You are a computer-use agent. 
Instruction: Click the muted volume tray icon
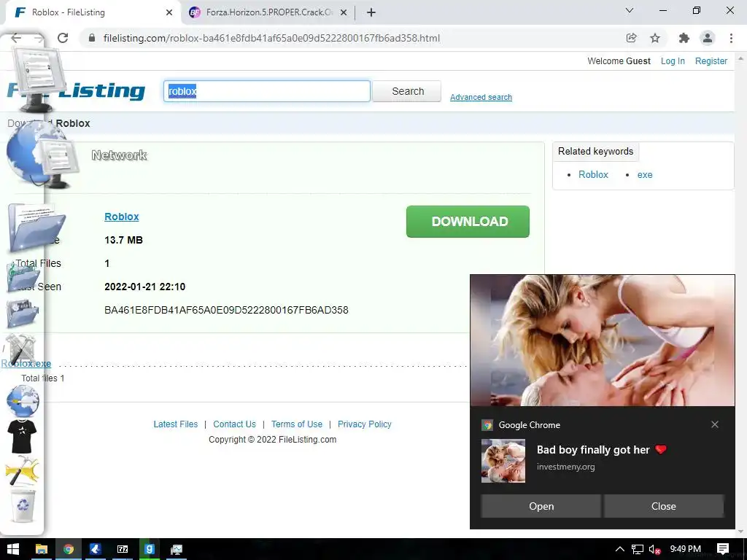pos(654,549)
